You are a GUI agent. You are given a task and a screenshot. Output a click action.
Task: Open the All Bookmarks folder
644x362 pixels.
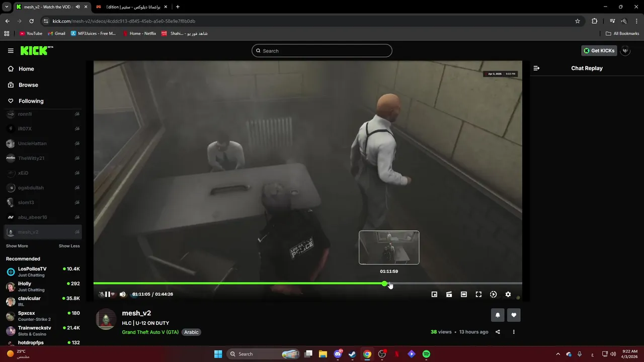[x=622, y=34]
